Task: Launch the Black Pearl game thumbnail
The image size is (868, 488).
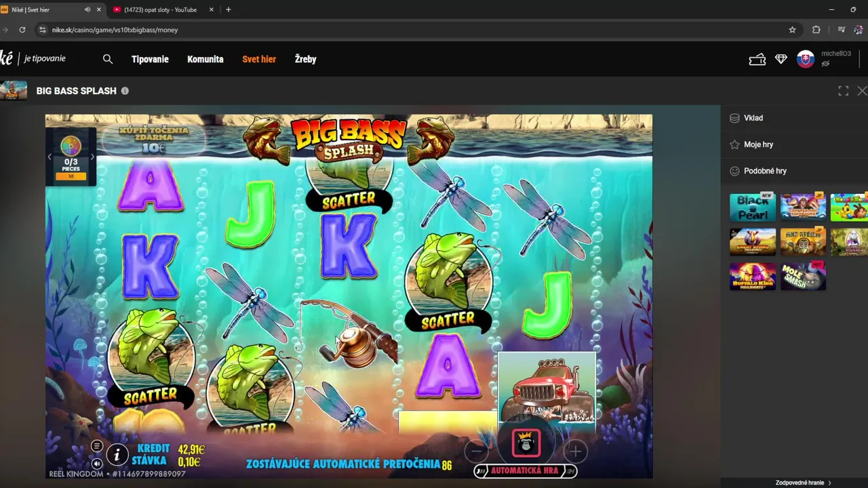Action: pos(753,207)
